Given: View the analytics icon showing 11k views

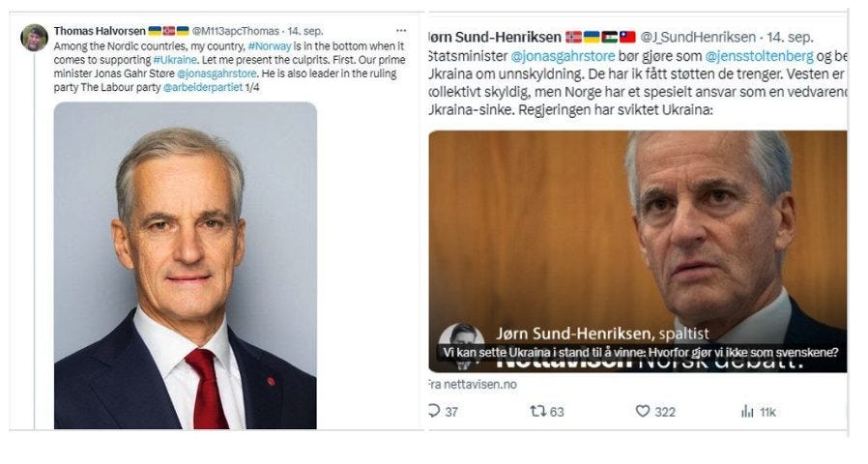Looking at the screenshot, I should 747,412.
